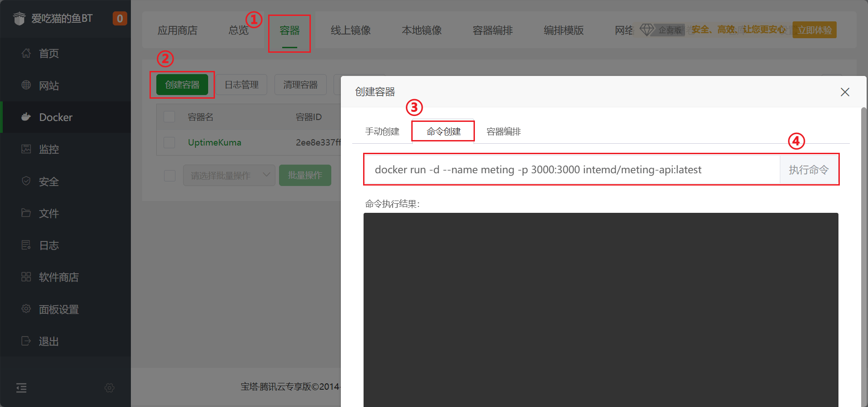
Task: Click the home icon beside 首页
Action: 26,53
